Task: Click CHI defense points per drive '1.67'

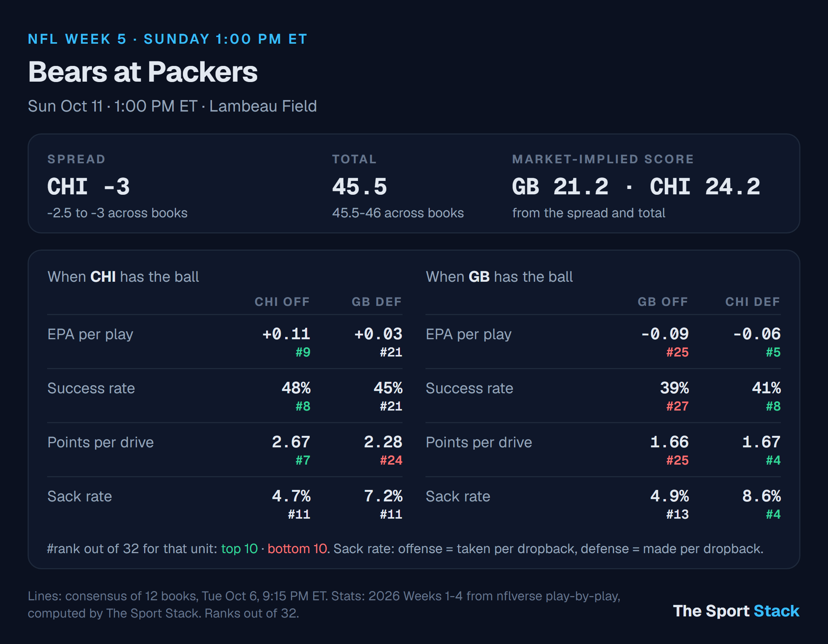Action: (x=762, y=442)
